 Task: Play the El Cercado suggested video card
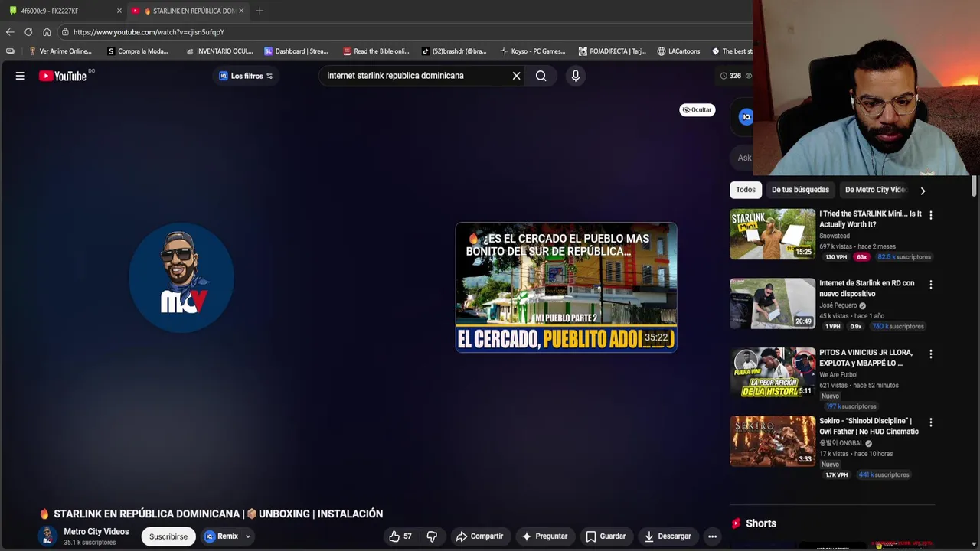pyautogui.click(x=566, y=287)
